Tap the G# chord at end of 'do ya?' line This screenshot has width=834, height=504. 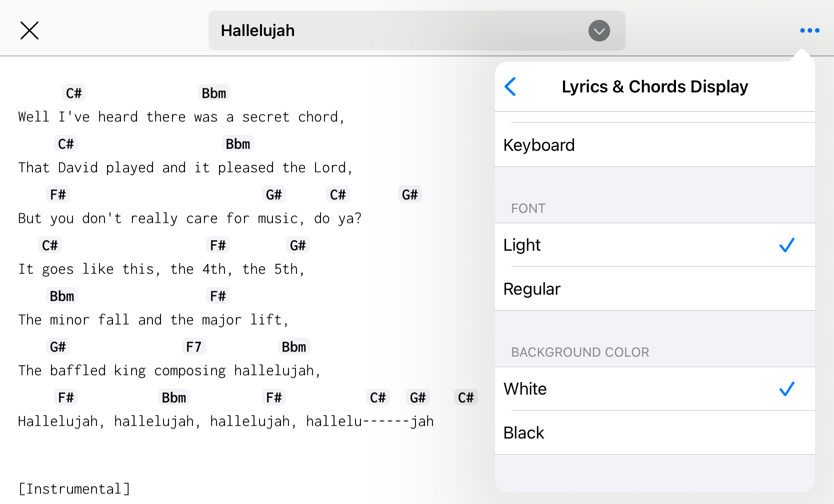coord(410,194)
